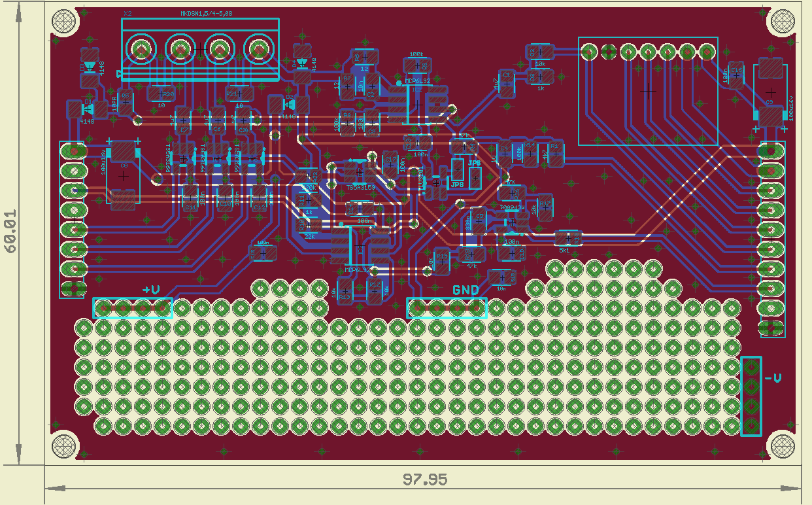This screenshot has width=812, height=505.
Task: Click the GND silkscreen label
Action: [x=465, y=290]
